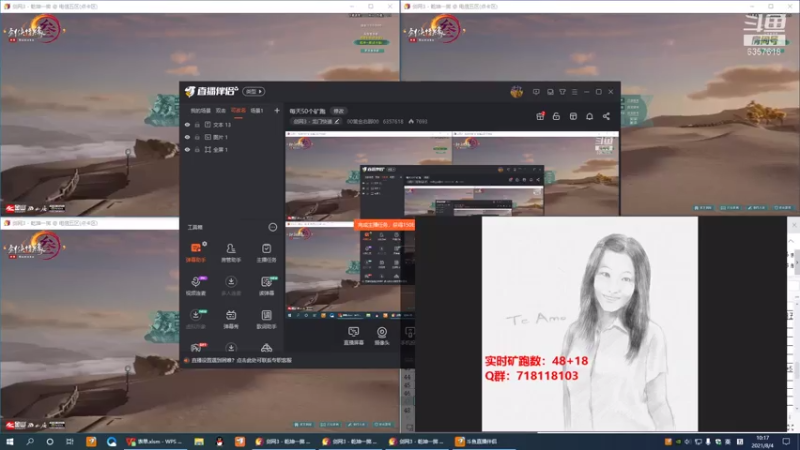Click the orange 完成主播任务 notification banner
The height and width of the screenshot is (450, 800).
tap(385, 224)
